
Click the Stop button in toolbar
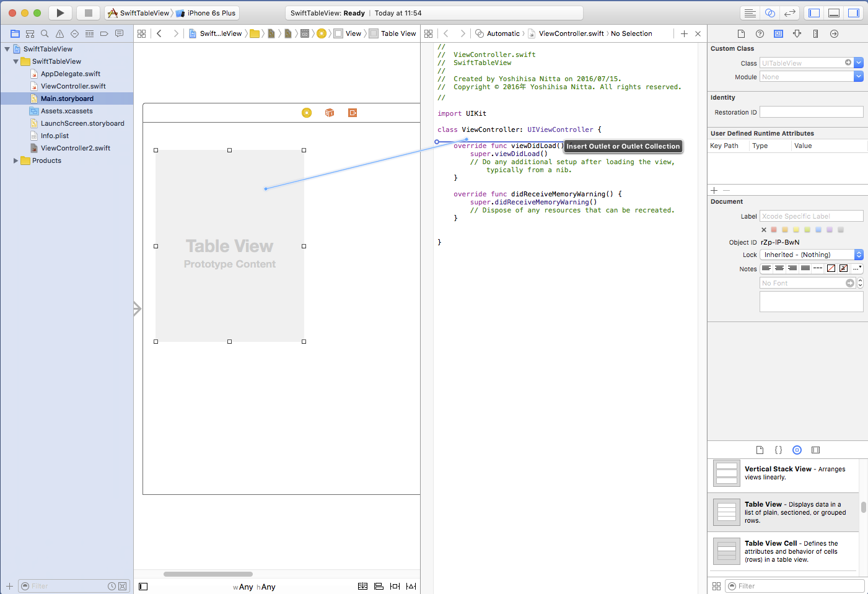(x=88, y=13)
